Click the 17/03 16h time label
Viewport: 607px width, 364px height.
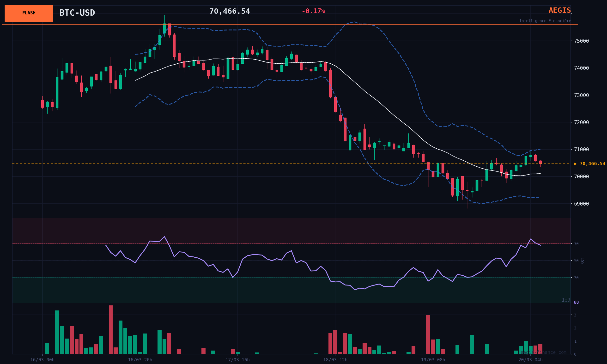tap(237, 360)
